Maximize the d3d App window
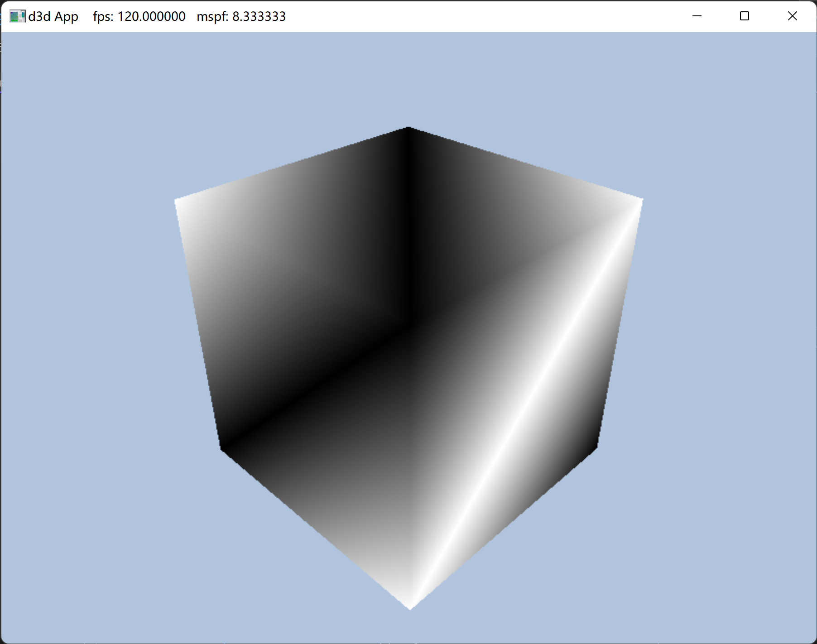Viewport: 817px width, 644px height. click(x=745, y=16)
